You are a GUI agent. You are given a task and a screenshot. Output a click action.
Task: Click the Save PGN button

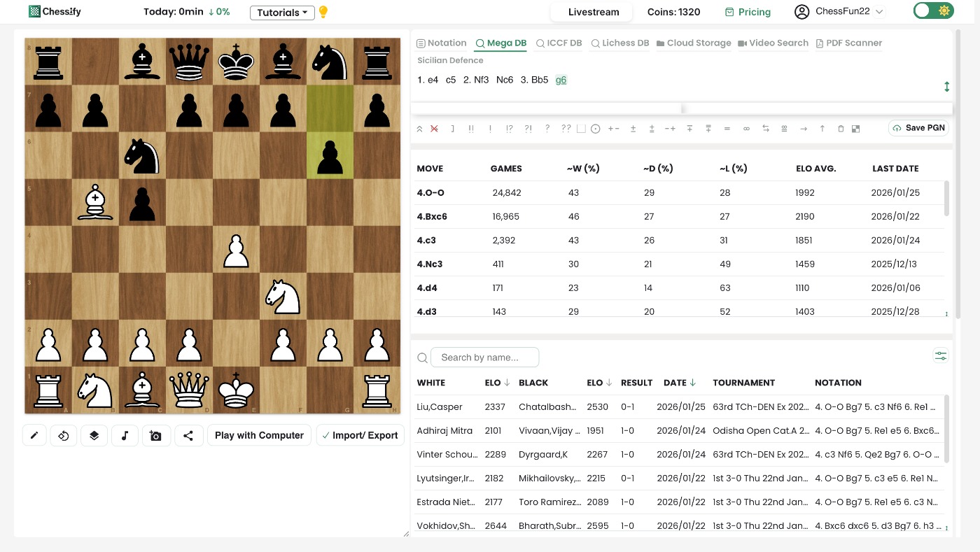pyautogui.click(x=918, y=128)
